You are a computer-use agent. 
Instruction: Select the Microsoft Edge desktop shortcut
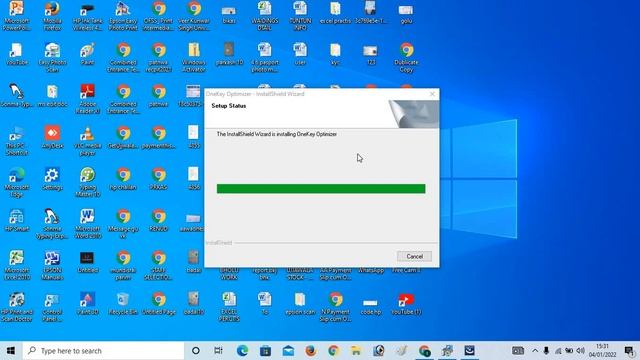tap(16, 182)
